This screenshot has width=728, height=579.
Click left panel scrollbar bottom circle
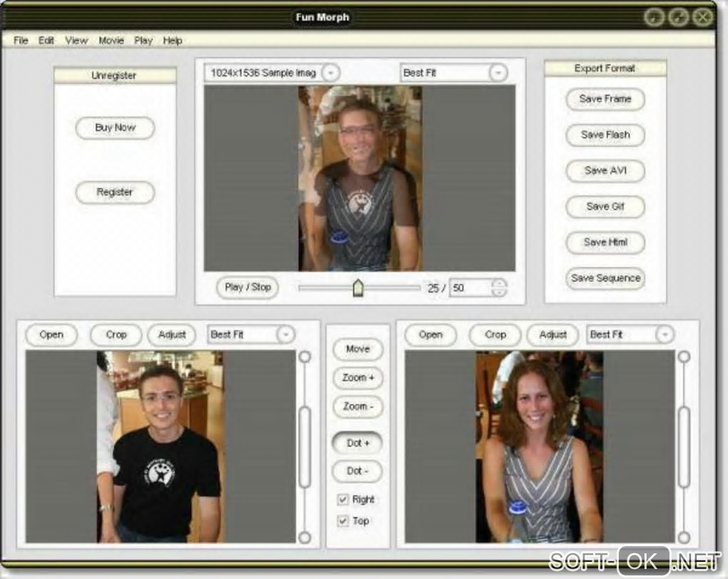pos(305,538)
